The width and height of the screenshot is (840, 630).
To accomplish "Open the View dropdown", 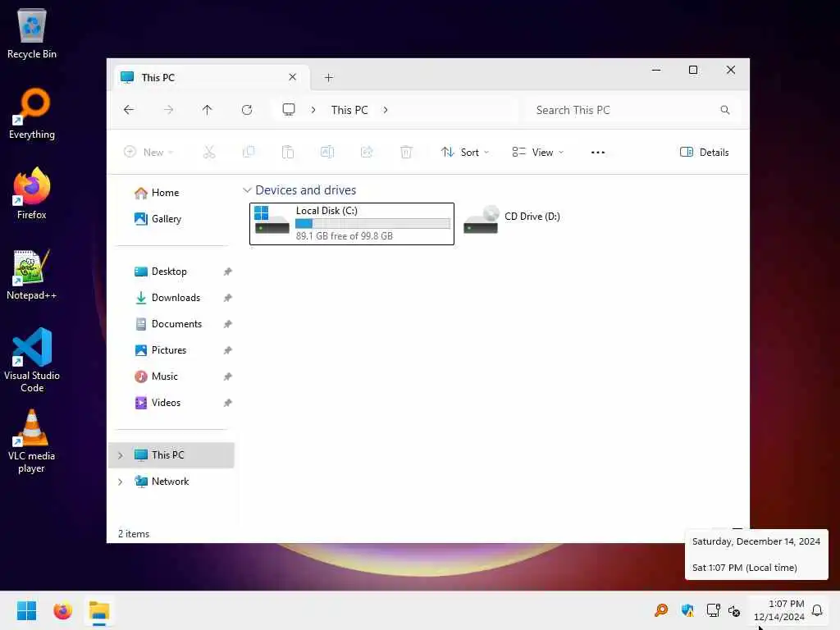I will [537, 152].
